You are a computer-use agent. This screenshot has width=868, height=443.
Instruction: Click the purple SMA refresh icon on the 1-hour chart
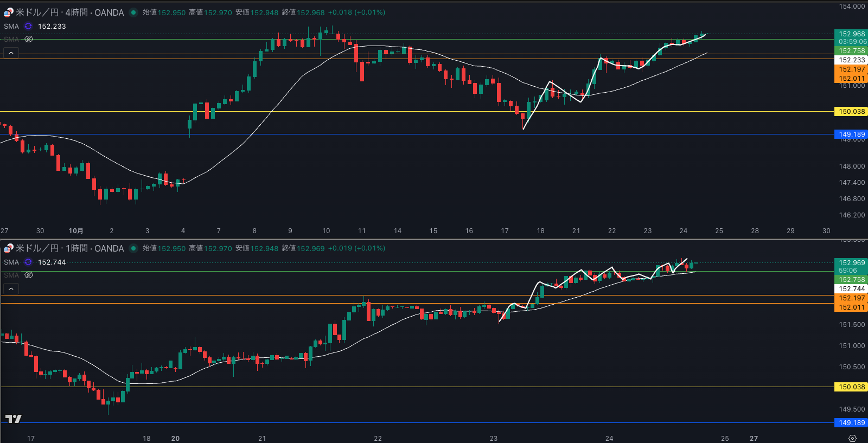point(28,262)
